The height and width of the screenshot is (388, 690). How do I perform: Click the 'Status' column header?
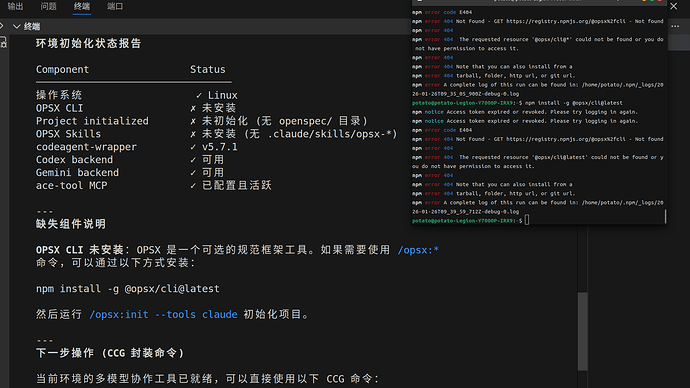[208, 70]
